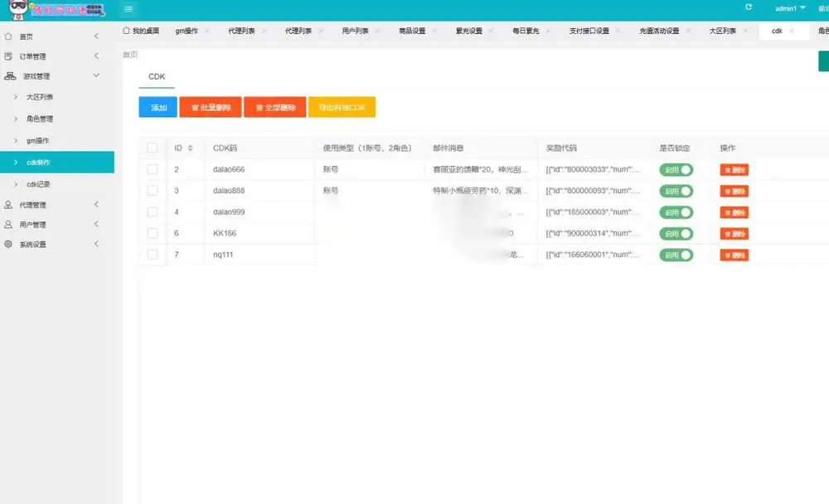
Task: Click the 全部删除 button
Action: (x=275, y=108)
